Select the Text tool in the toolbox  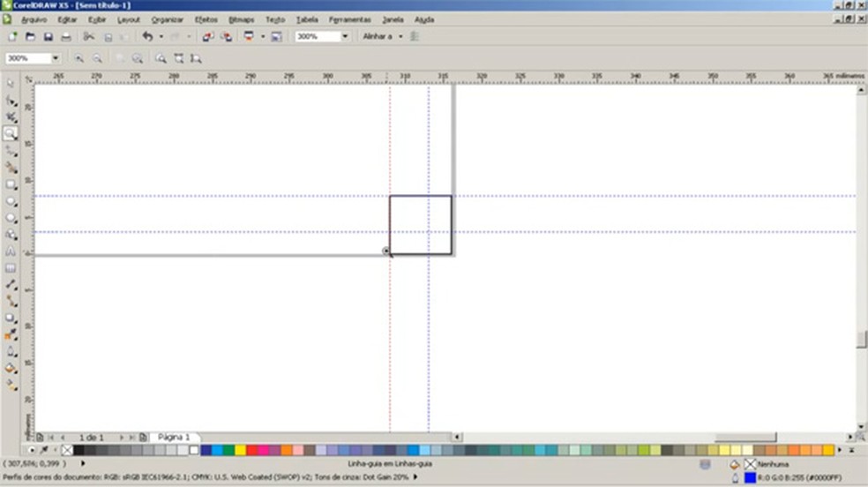(x=11, y=251)
